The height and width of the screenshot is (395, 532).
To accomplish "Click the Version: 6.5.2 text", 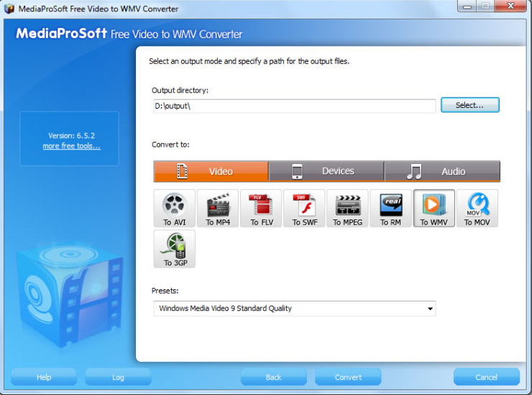I will click(x=72, y=135).
